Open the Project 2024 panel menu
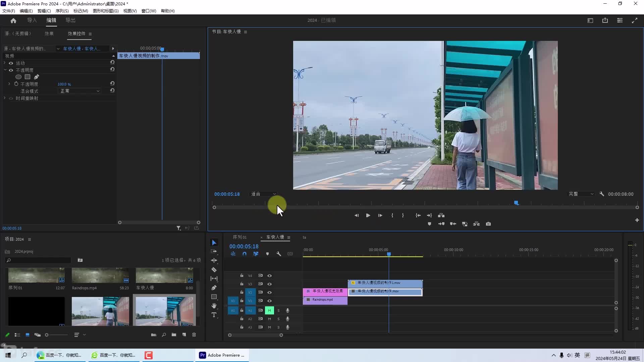Image resolution: width=644 pixels, height=362 pixels. tap(30, 239)
